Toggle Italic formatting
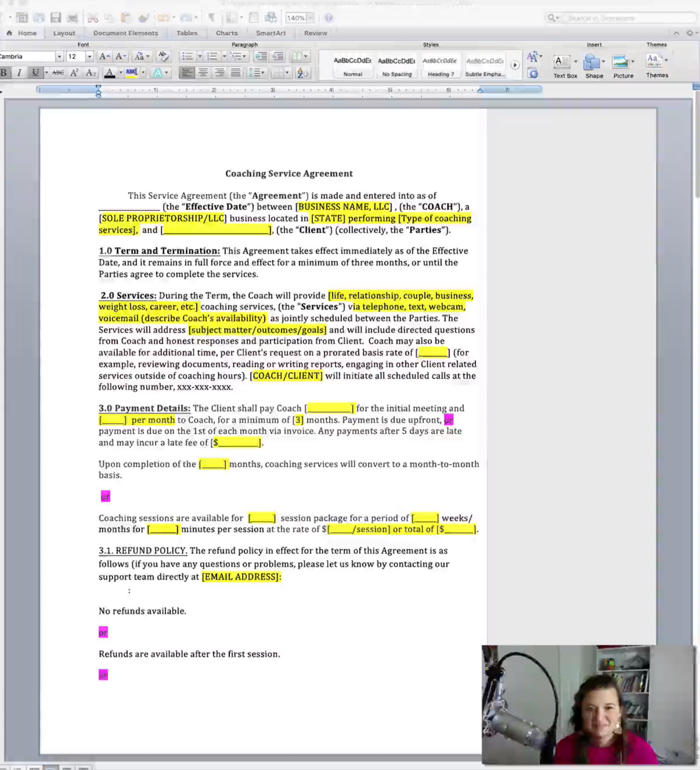 point(19,73)
